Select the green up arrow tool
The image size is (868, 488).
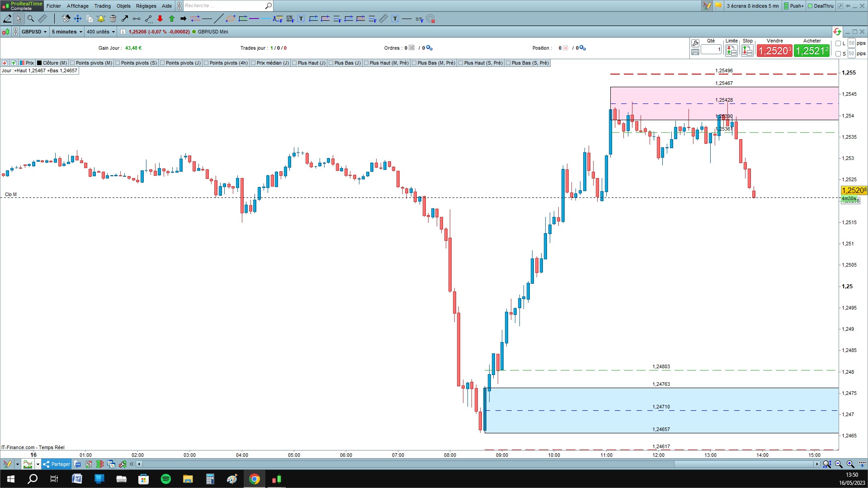click(172, 19)
